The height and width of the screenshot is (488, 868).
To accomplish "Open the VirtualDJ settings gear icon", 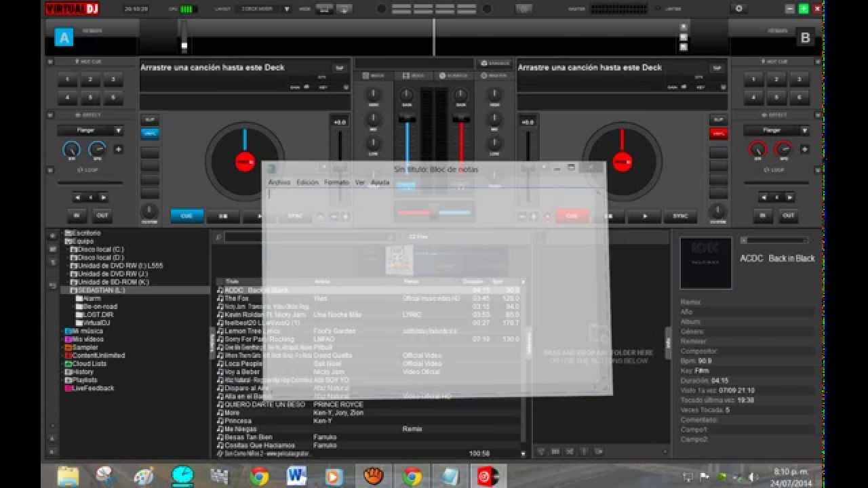I will [x=738, y=9].
